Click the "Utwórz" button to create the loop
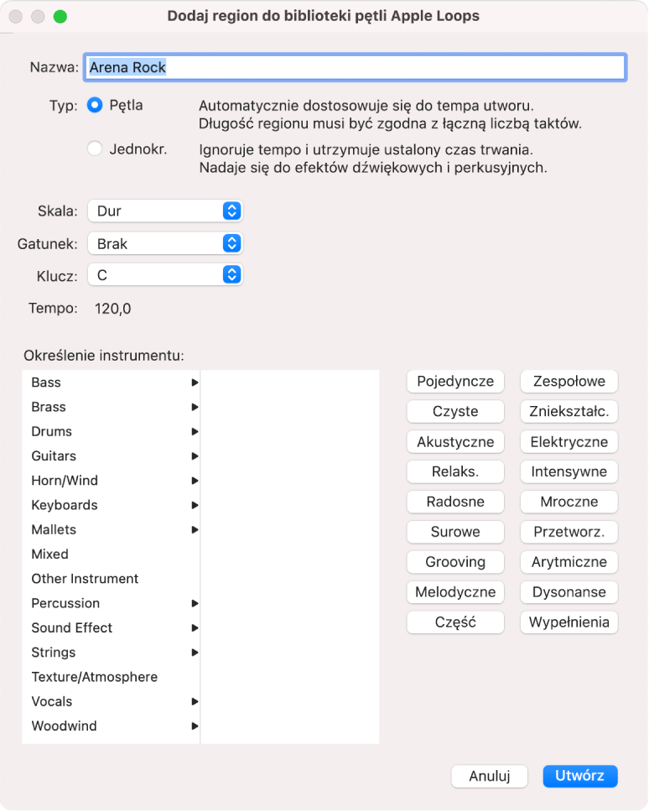The image size is (649, 812). click(x=579, y=776)
